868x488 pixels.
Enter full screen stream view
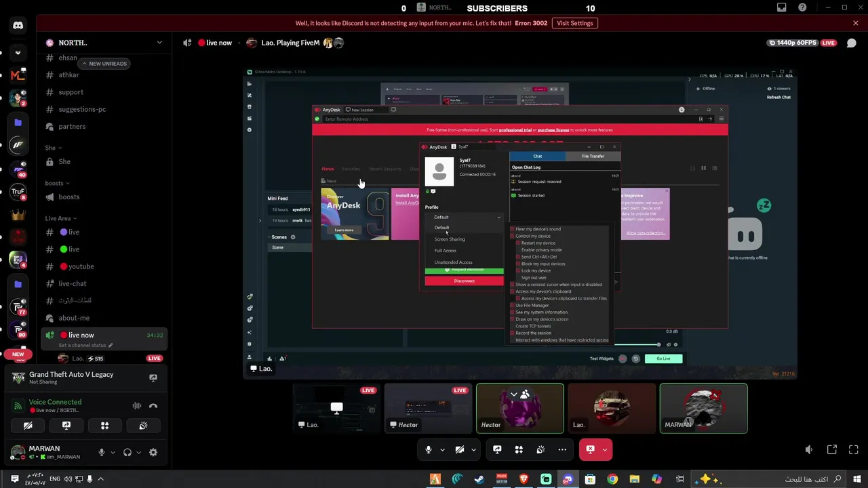coord(854,449)
